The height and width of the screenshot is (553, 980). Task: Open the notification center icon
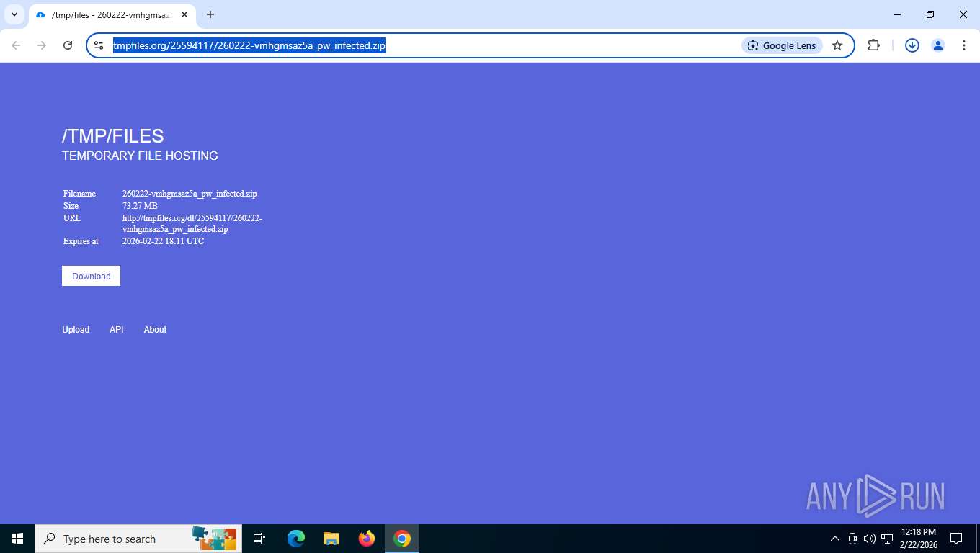956,539
